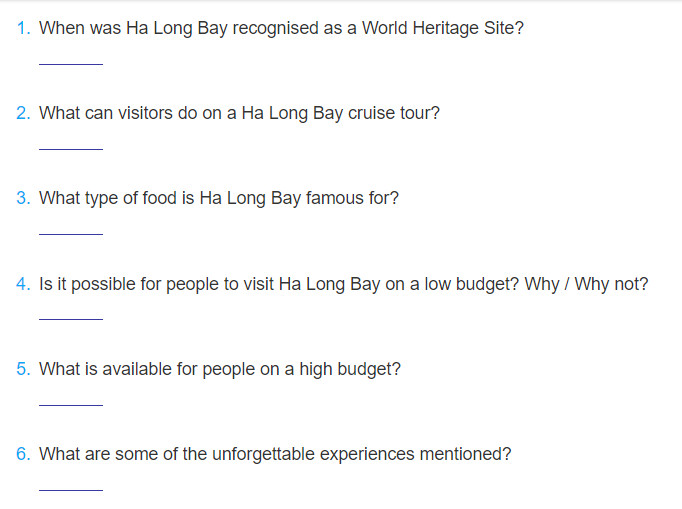The width and height of the screenshot is (682, 509).
Task: Click the blue number 5 label
Action: click(x=23, y=369)
